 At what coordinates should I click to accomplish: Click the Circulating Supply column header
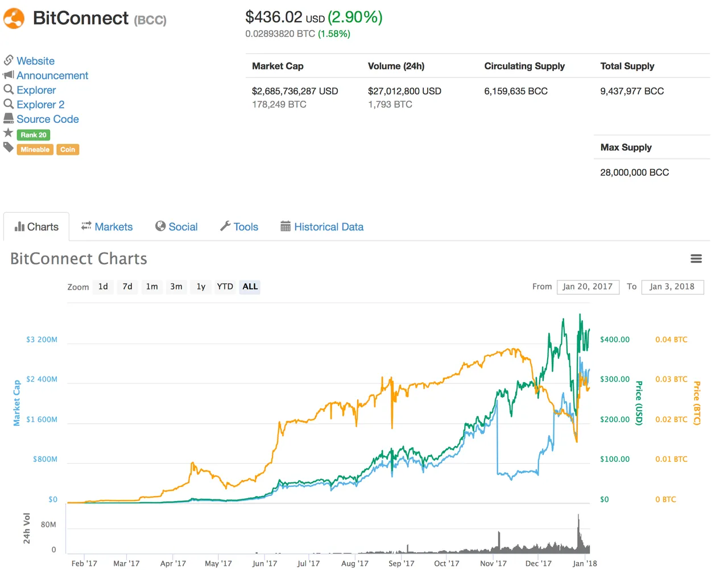(524, 66)
